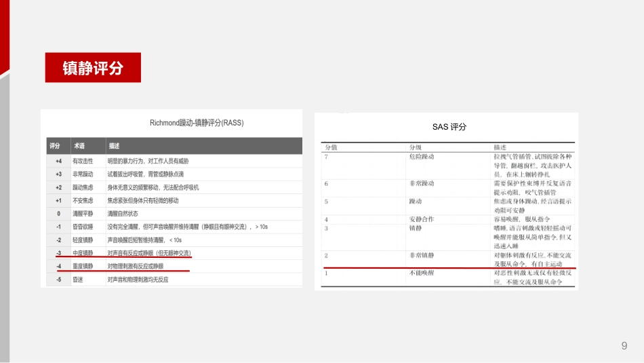Image resolution: width=644 pixels, height=363 pixels.
Task: Select '不能唤醒' grade in SAS table
Action: coord(422,273)
